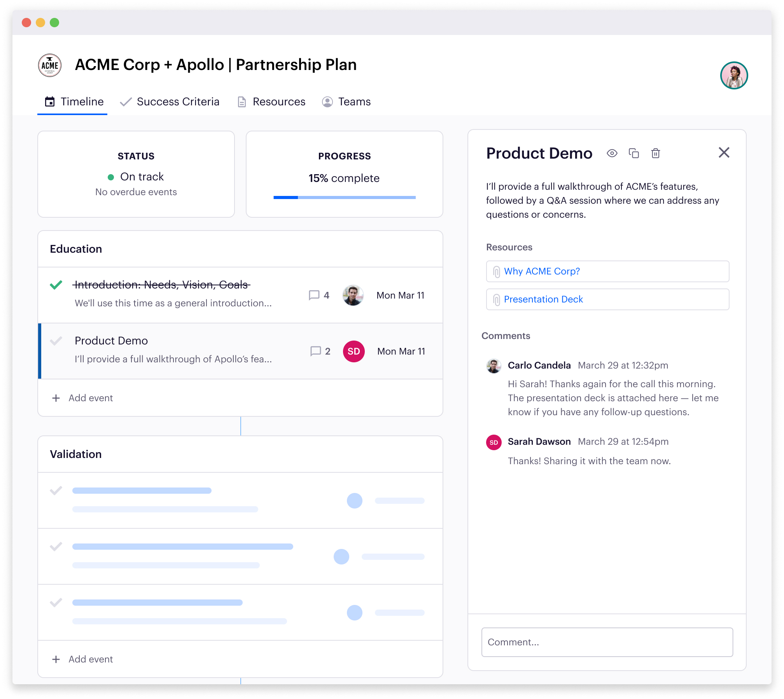The width and height of the screenshot is (784, 699).
Task: Click Carlo Candela's avatar in comments
Action: coord(493,366)
